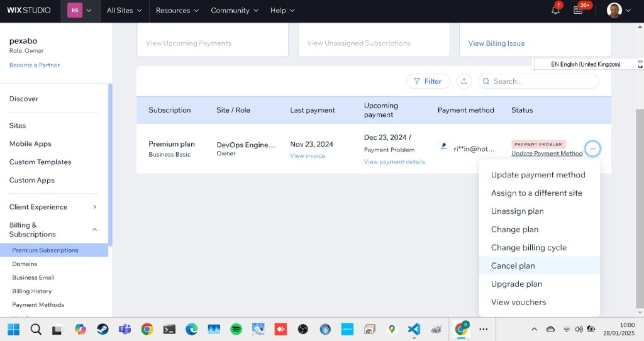Open Spotify from the taskbar
Image resolution: width=644 pixels, height=341 pixels.
click(x=236, y=329)
